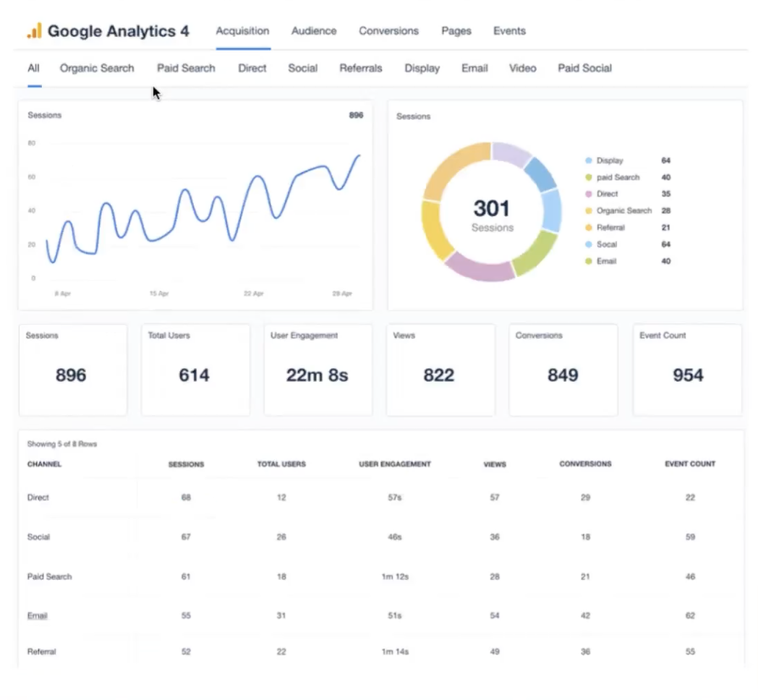Click the Organic Search legend dot
Viewport: 758px width, 700px height.
(588, 210)
